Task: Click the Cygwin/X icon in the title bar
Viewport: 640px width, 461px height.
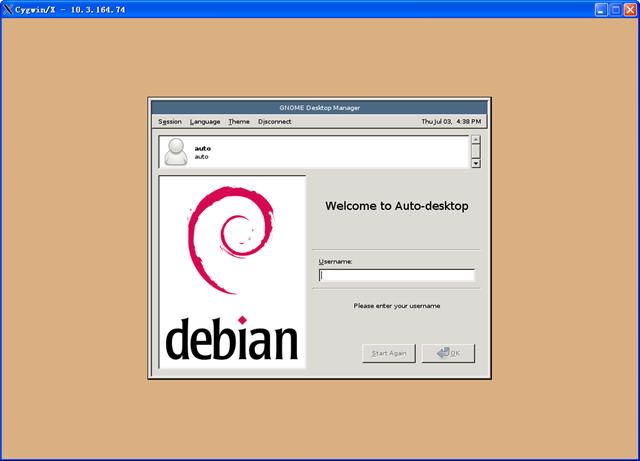Action: click(8, 9)
